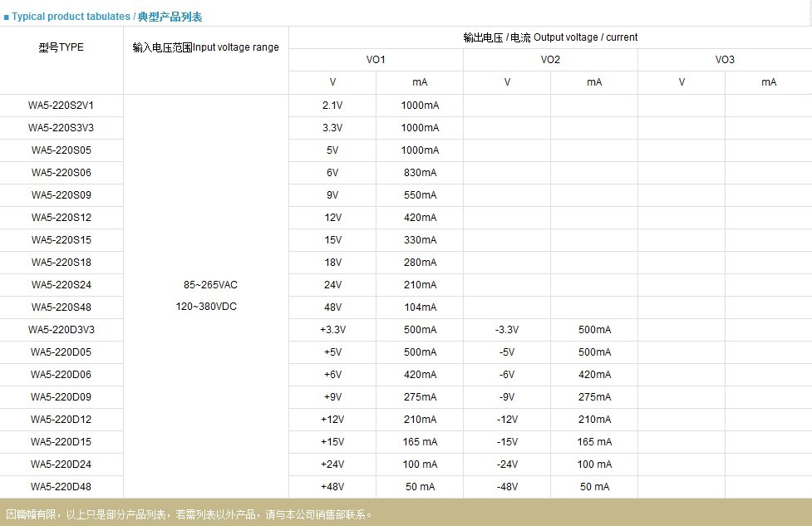Click the '550mA' current cell
This screenshot has height=526, width=812.
coord(420,194)
